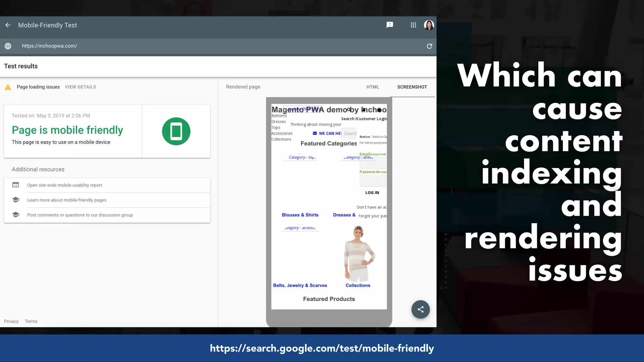Click the 'Mobile-Friendly Test' title

pos(47,25)
